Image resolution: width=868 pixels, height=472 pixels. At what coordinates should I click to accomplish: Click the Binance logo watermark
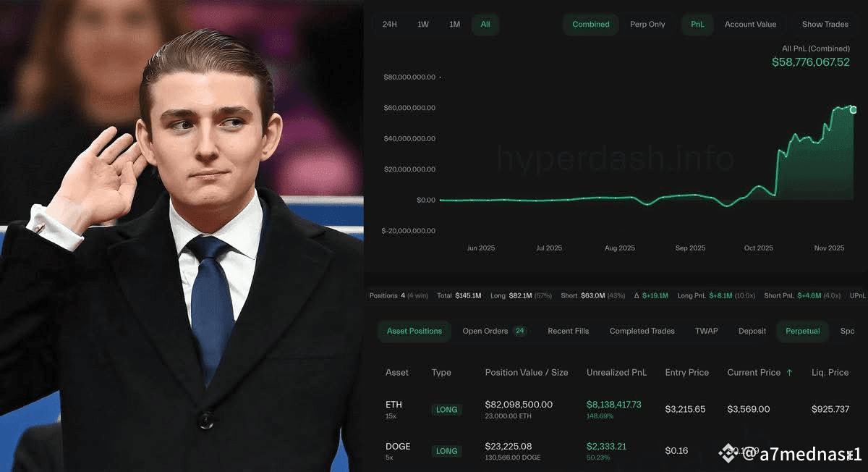(726, 454)
